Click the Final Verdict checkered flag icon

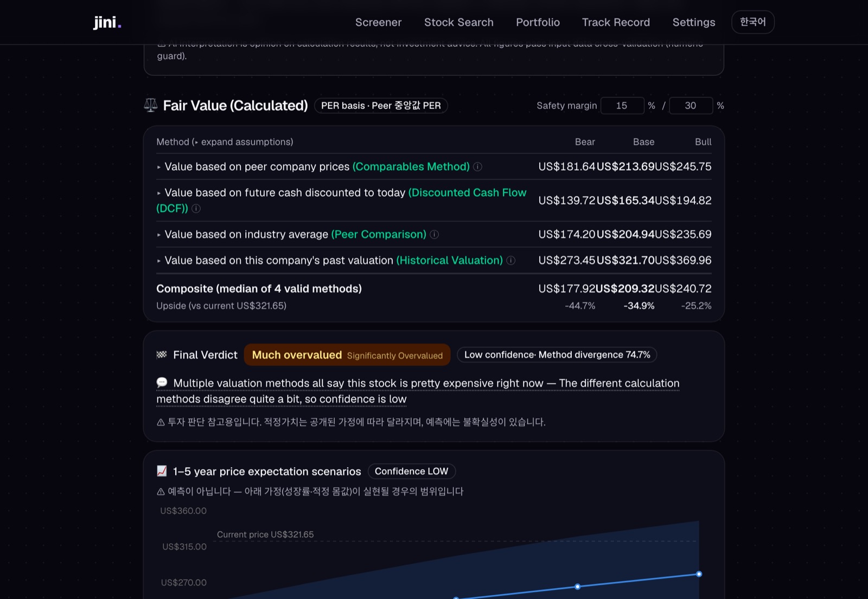[x=162, y=355]
